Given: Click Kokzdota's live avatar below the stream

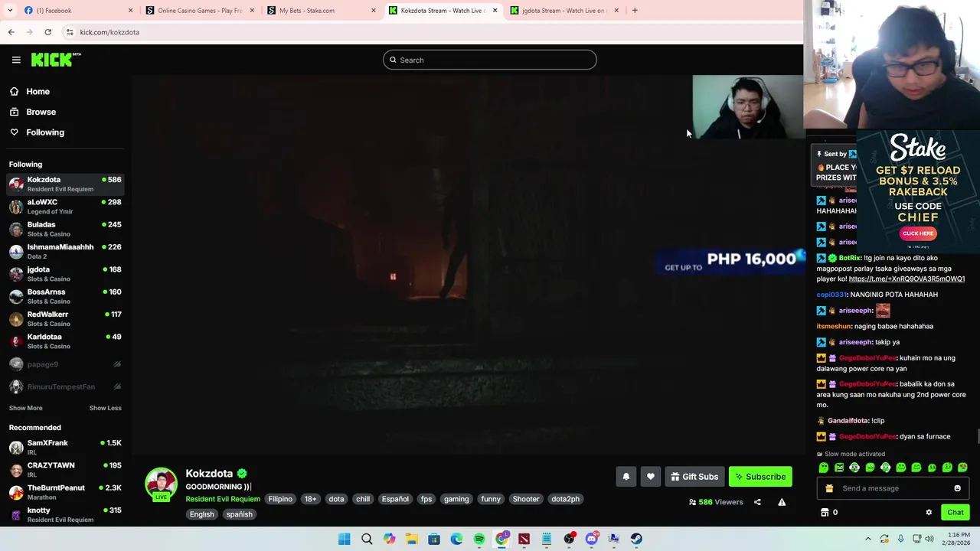Looking at the screenshot, I should coord(161,484).
